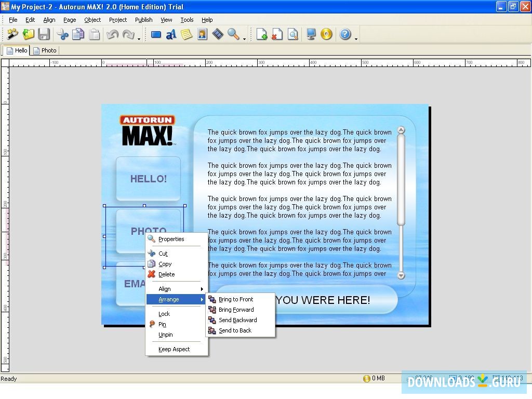This screenshot has height=399, width=532.
Task: Click the partially hidden EMA button
Action: (130, 284)
